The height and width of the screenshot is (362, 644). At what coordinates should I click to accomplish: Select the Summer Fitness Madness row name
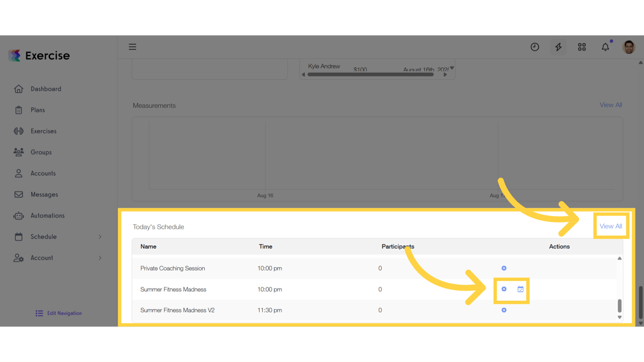[173, 289]
